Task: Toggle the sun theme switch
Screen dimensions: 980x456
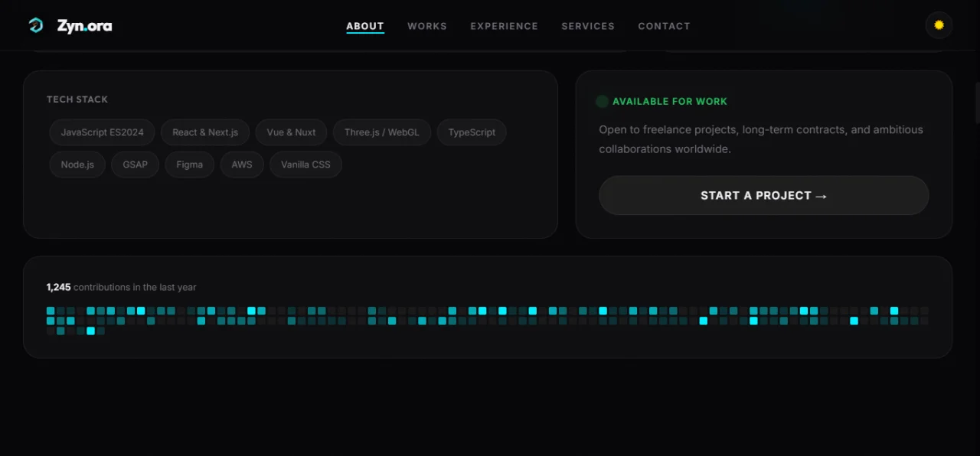Action: 939,25
